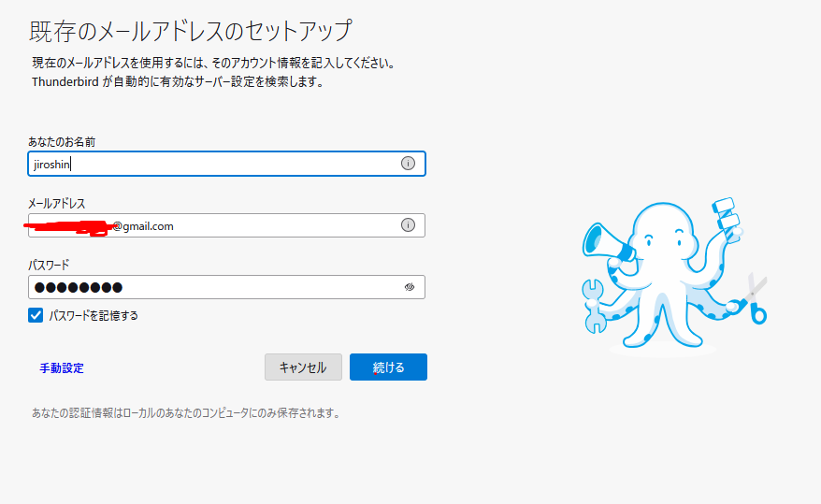Show the password using the eye icon
Image resolution: width=821 pixels, height=504 pixels.
tap(409, 287)
